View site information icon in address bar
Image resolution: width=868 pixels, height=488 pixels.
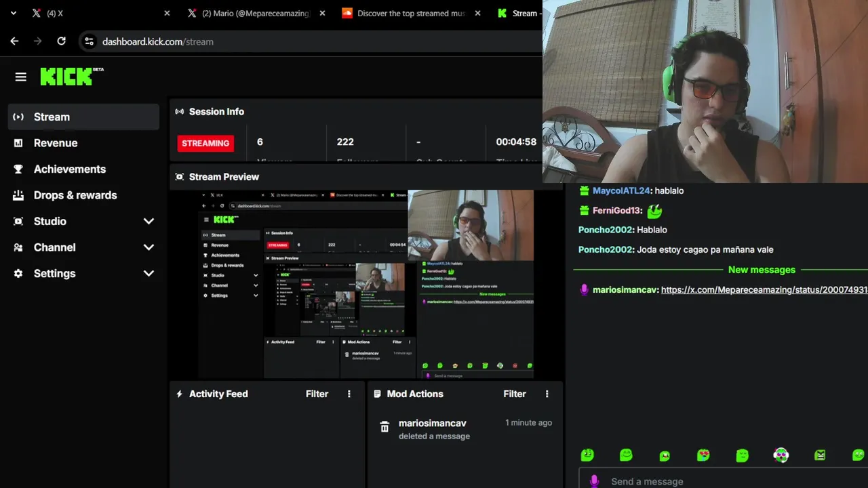coord(89,41)
